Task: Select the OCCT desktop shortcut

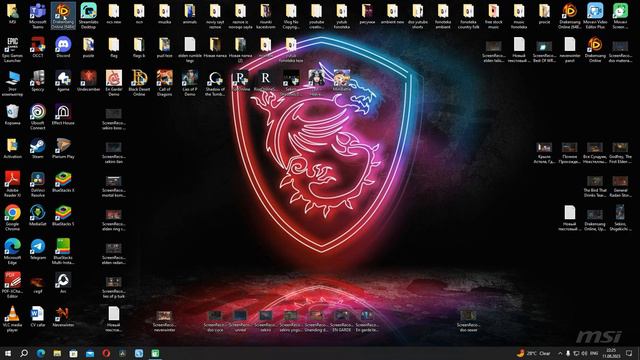Action: pos(38,47)
